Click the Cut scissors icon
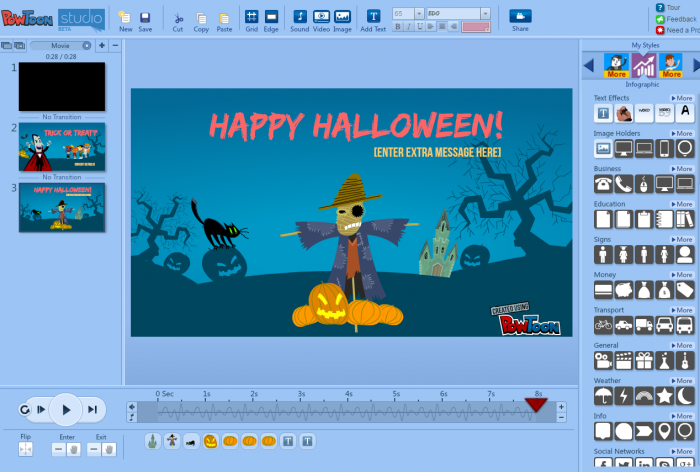 178,21
